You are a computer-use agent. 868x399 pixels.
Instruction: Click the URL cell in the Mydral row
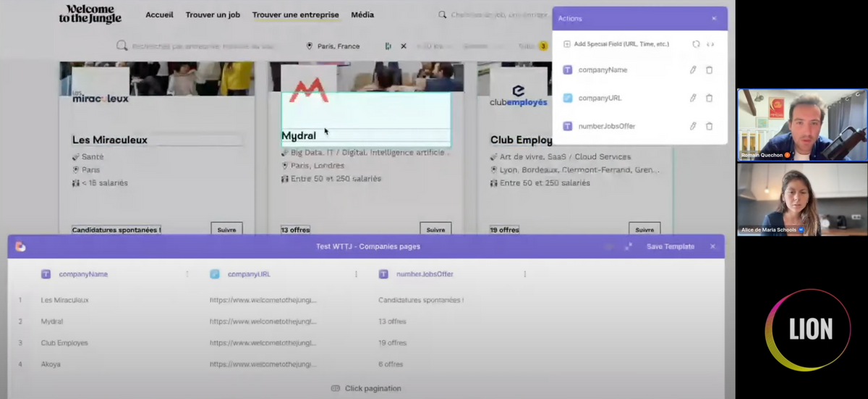(263, 322)
